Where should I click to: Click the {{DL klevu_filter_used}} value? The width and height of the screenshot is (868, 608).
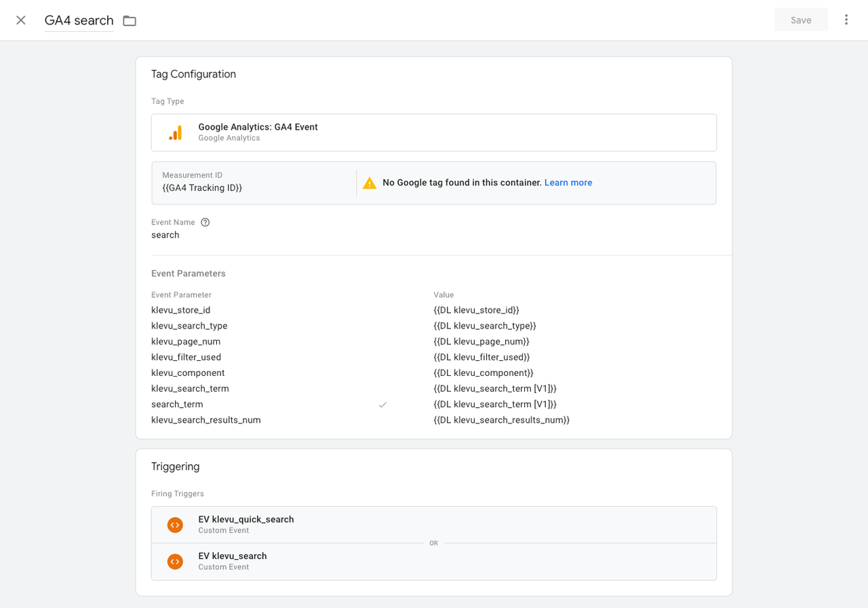pos(482,357)
